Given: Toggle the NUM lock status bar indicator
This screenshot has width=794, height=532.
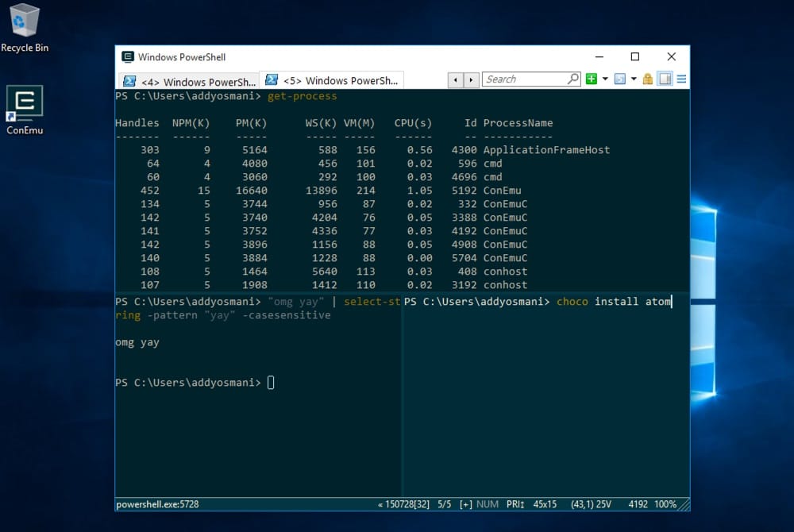Looking at the screenshot, I should pyautogui.click(x=488, y=505).
